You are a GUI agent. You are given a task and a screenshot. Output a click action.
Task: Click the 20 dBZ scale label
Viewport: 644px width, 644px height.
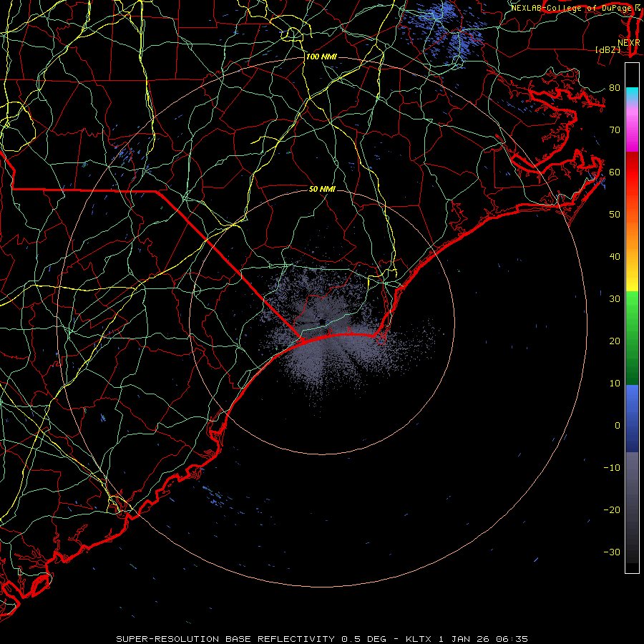pos(615,341)
